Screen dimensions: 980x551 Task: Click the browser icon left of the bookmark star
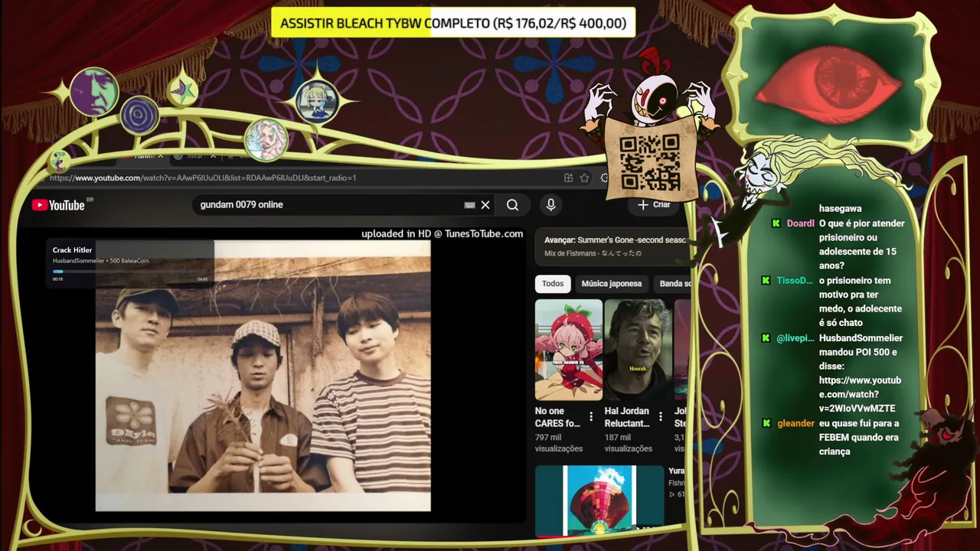(568, 178)
